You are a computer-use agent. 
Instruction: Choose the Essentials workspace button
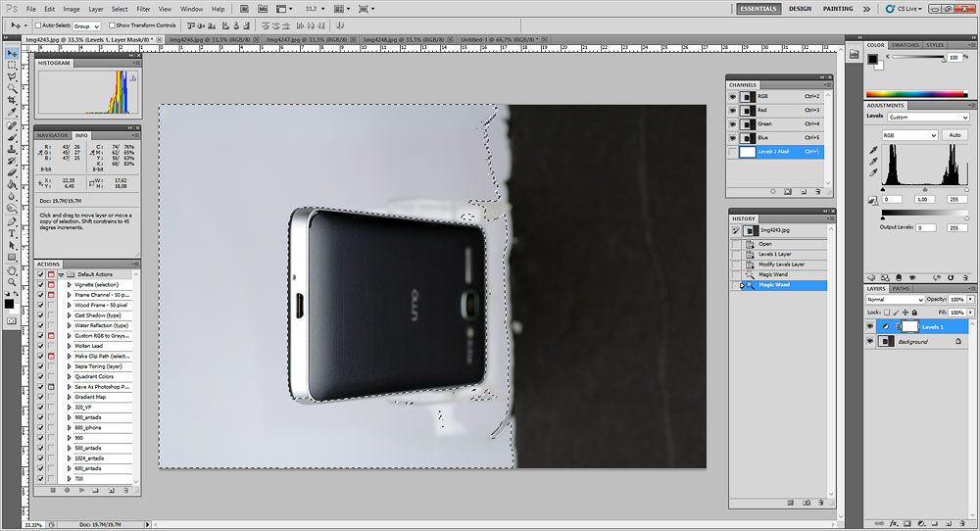click(759, 9)
